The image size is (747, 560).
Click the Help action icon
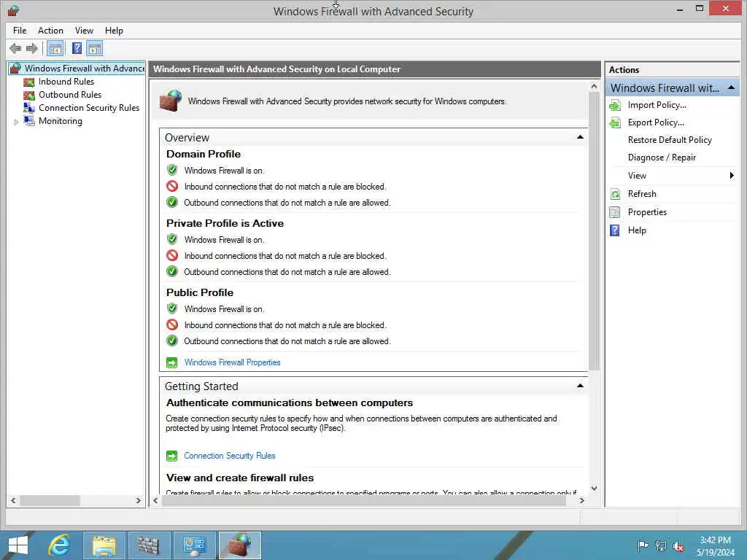point(615,230)
